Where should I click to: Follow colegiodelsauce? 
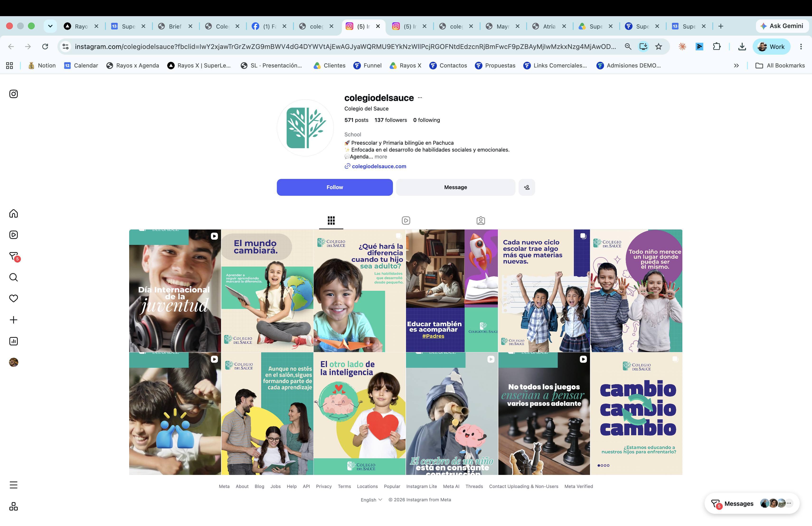coord(335,187)
